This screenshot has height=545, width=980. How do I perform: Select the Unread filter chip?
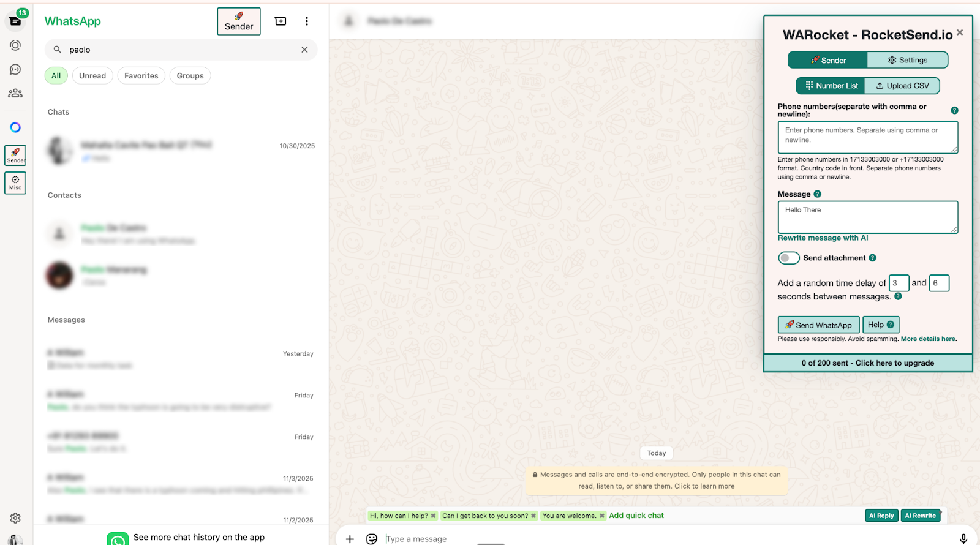tap(92, 76)
